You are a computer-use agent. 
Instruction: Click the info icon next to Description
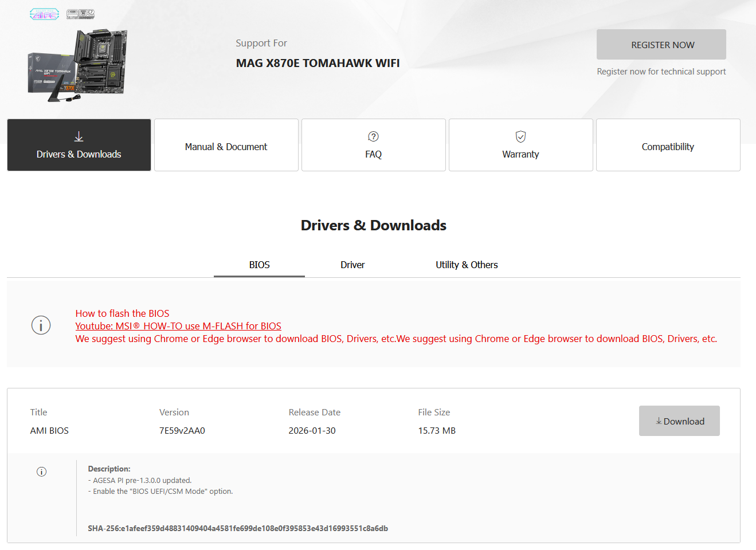[41, 472]
